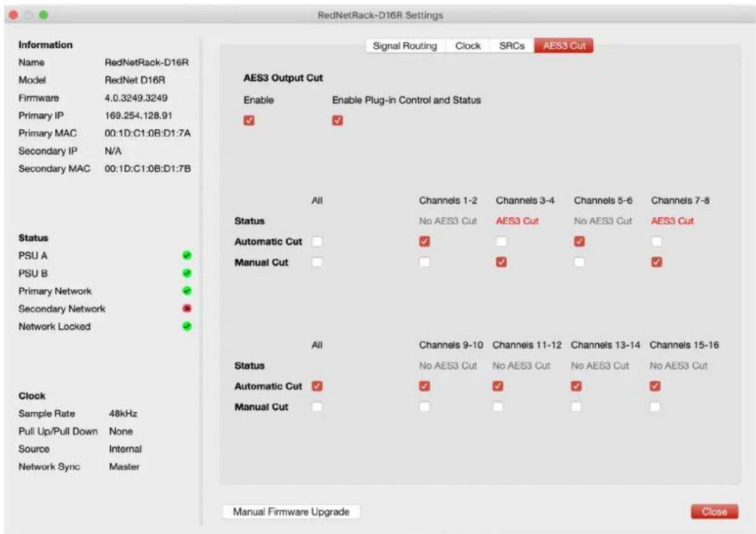Enable Manual Cut for Channels 11-12
756x534 pixels.
point(498,407)
